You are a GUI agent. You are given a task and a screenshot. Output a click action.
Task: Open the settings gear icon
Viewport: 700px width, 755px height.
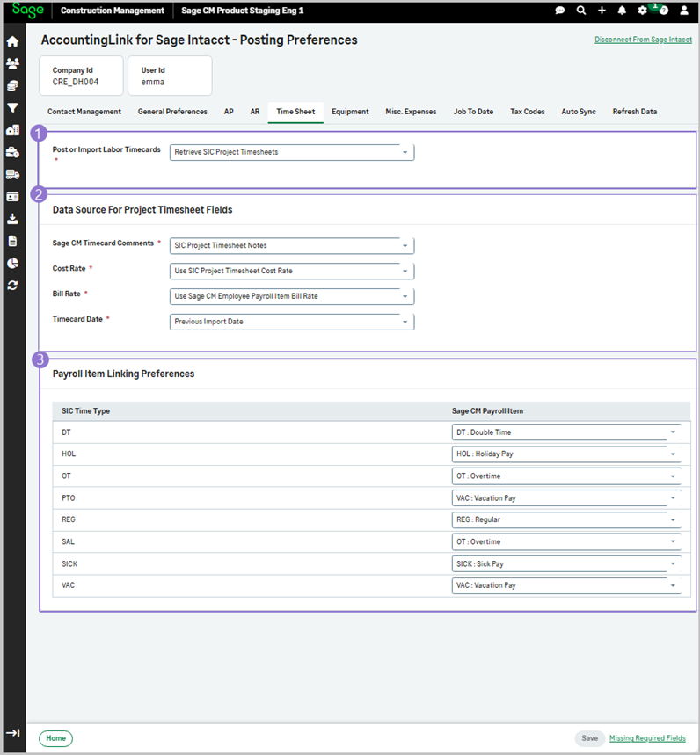(643, 11)
